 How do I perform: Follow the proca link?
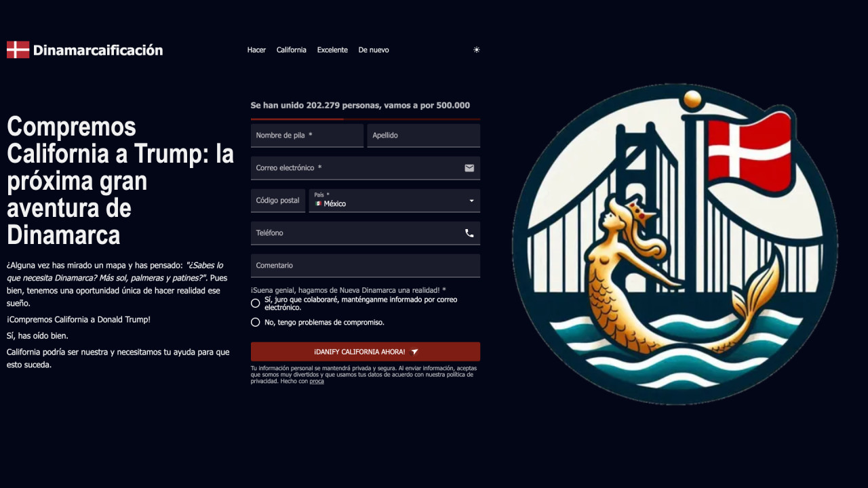tap(317, 382)
